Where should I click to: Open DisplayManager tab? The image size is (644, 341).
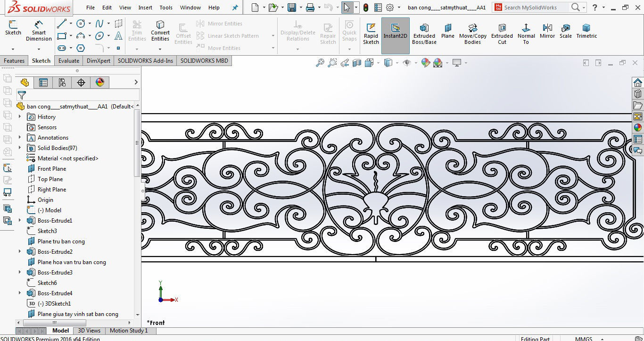(100, 83)
